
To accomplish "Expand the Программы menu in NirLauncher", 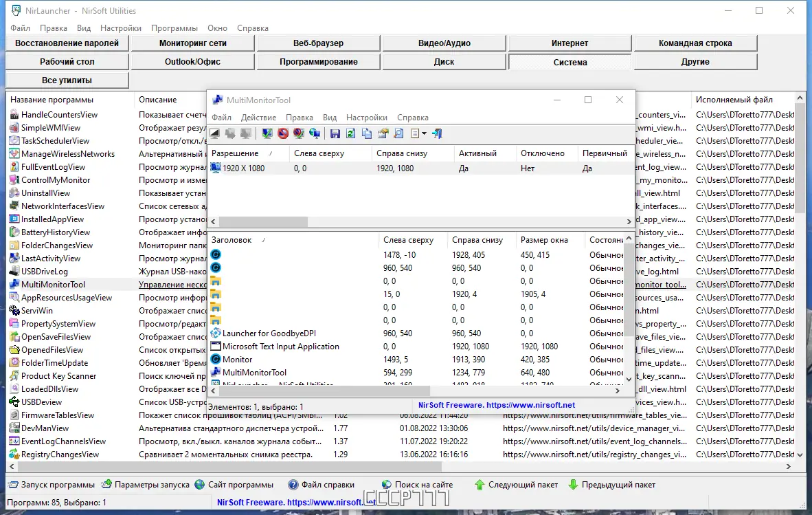I will pos(174,28).
